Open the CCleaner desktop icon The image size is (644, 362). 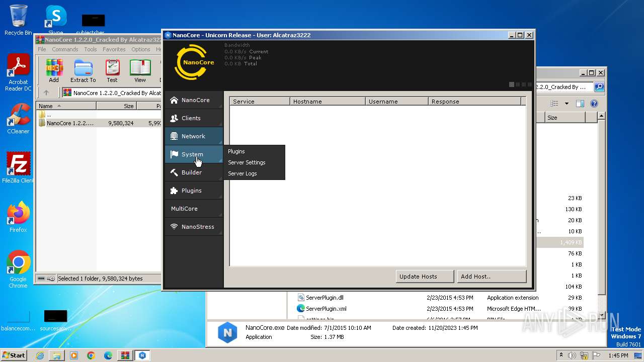(x=18, y=119)
